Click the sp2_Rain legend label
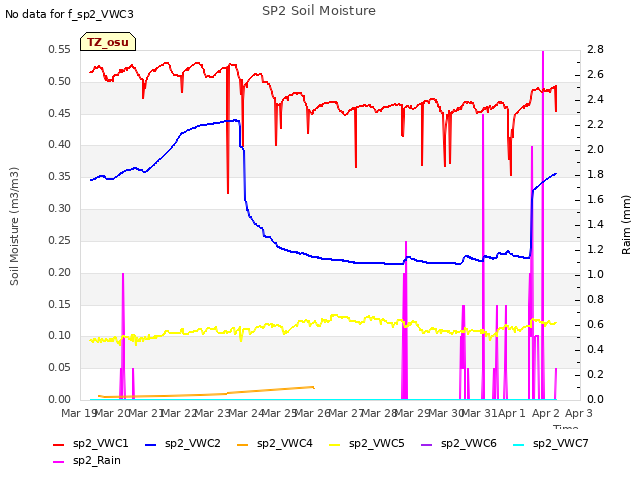The image size is (640, 480). click(x=97, y=460)
